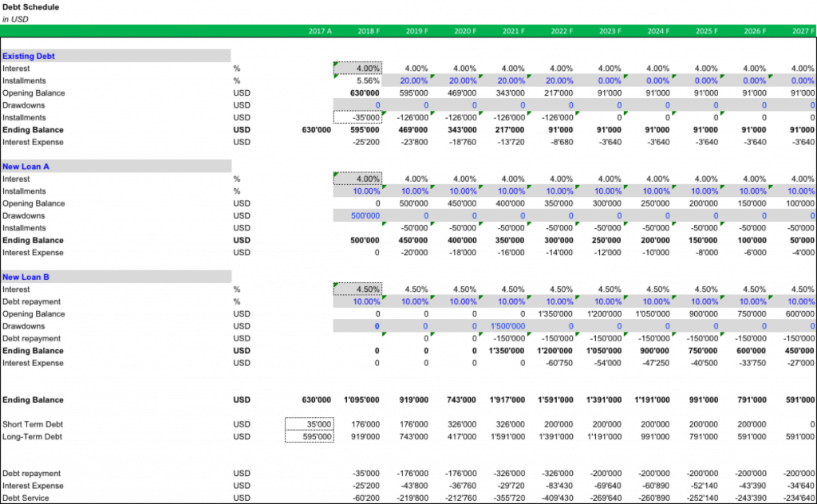This screenshot has width=817, height=504.
Task: Select the -34'640 total interest expense cell
Action: (801, 486)
